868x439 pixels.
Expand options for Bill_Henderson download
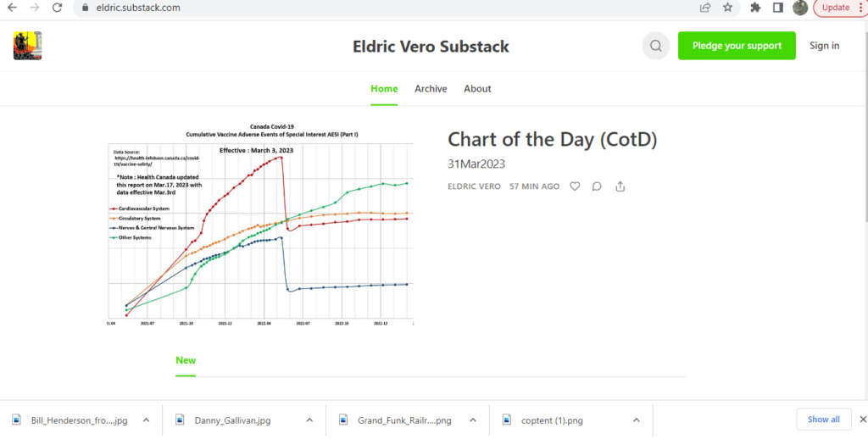click(x=146, y=420)
